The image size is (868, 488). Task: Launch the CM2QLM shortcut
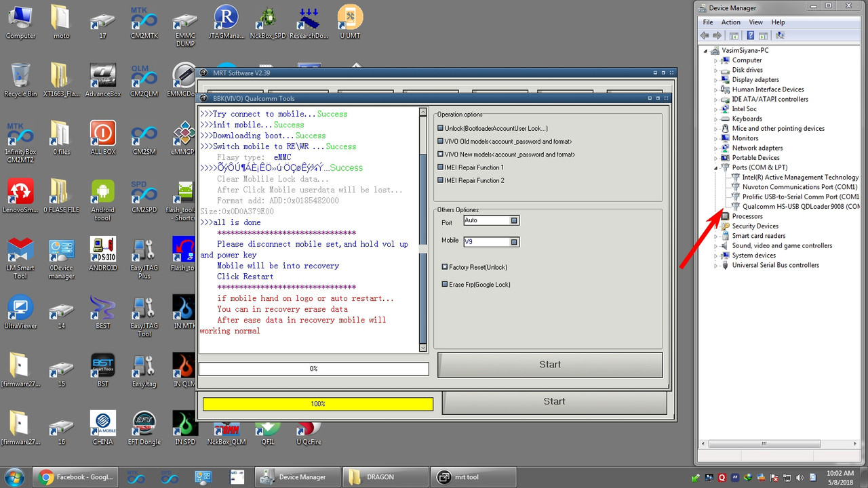coord(144,81)
